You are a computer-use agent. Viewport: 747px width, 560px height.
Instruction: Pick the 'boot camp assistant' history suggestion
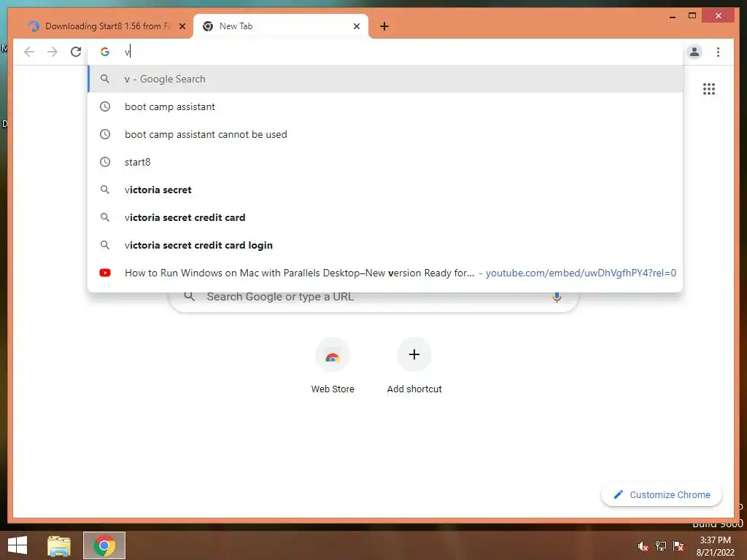click(x=385, y=106)
